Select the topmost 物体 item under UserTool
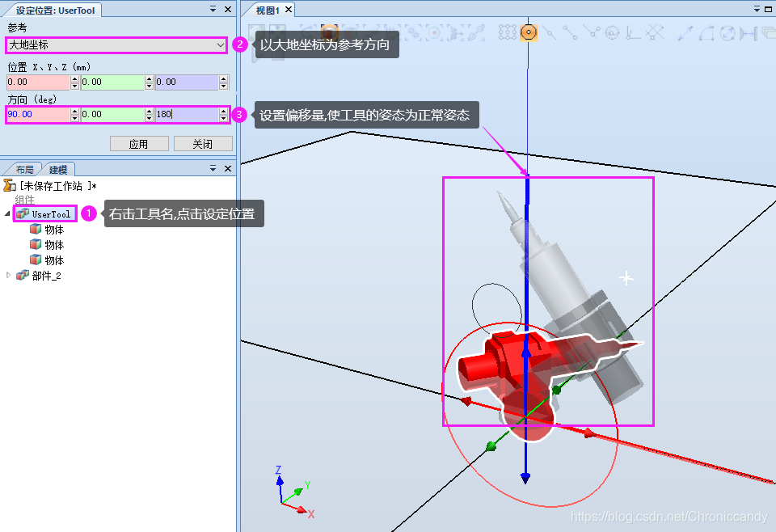776x532 pixels. [x=54, y=230]
